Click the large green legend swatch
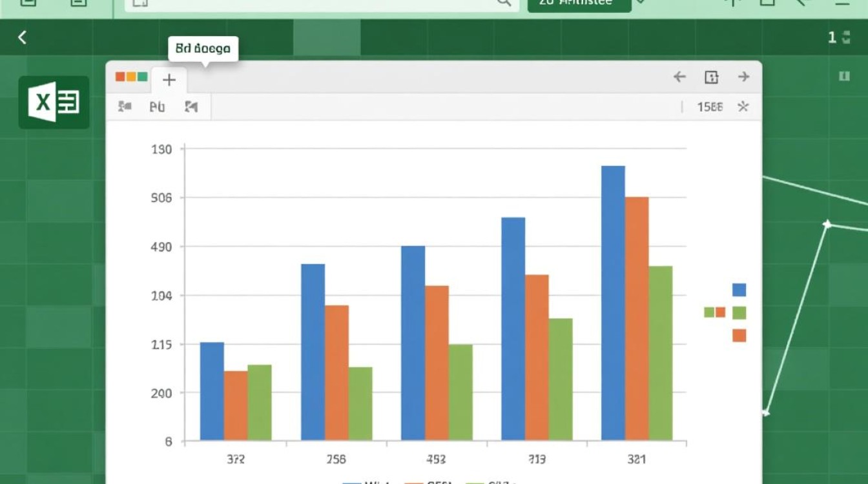 (739, 312)
